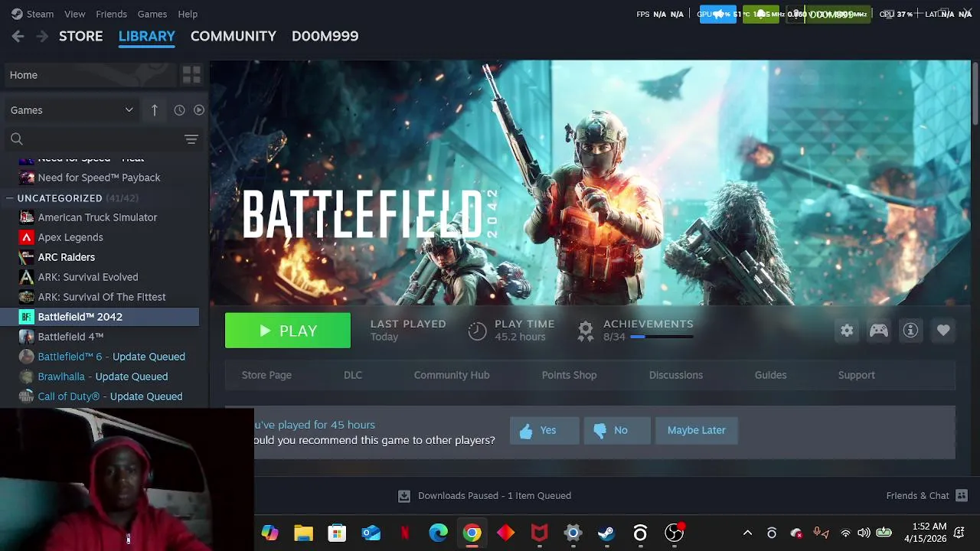Open the game info icon
This screenshot has width=980, height=551.
point(910,331)
